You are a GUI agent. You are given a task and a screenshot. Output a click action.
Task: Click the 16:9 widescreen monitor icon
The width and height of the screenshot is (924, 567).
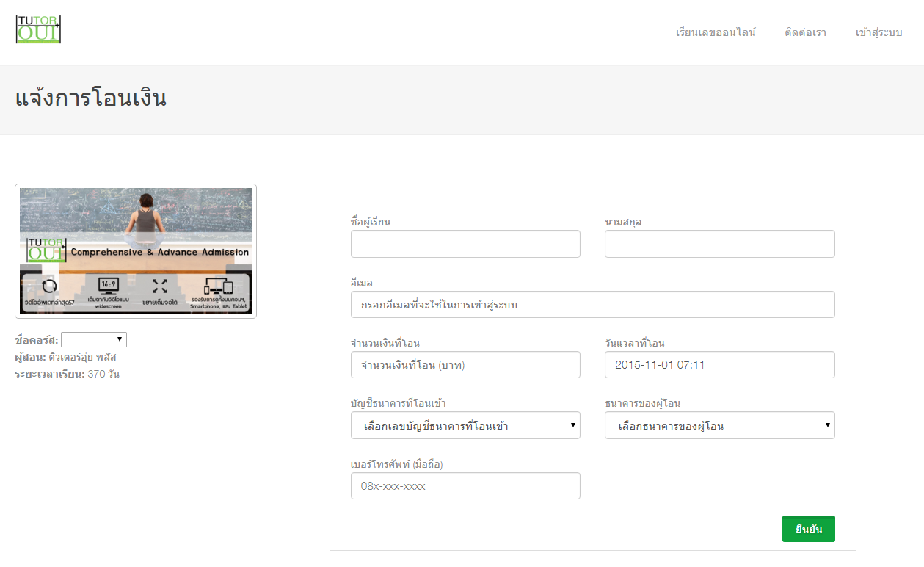[x=108, y=285]
